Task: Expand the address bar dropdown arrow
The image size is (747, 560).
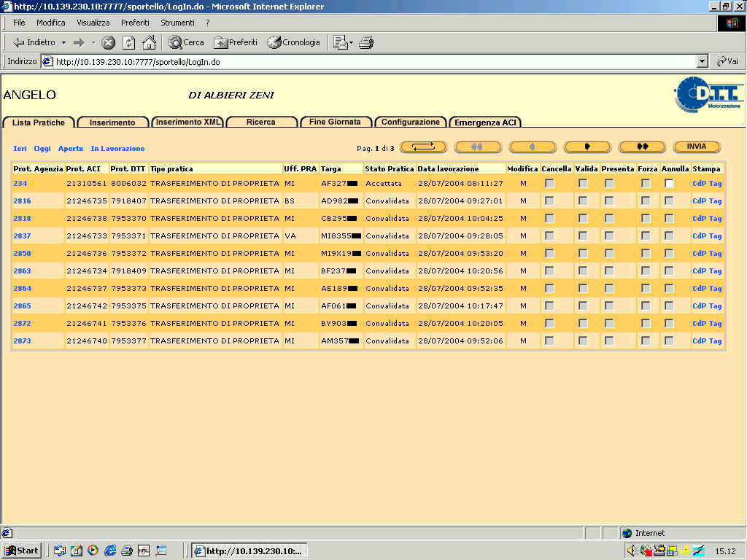Action: coord(703,61)
